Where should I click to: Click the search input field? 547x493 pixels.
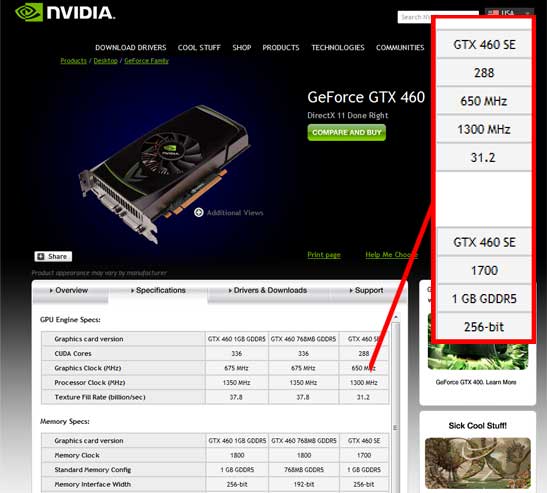click(415, 17)
